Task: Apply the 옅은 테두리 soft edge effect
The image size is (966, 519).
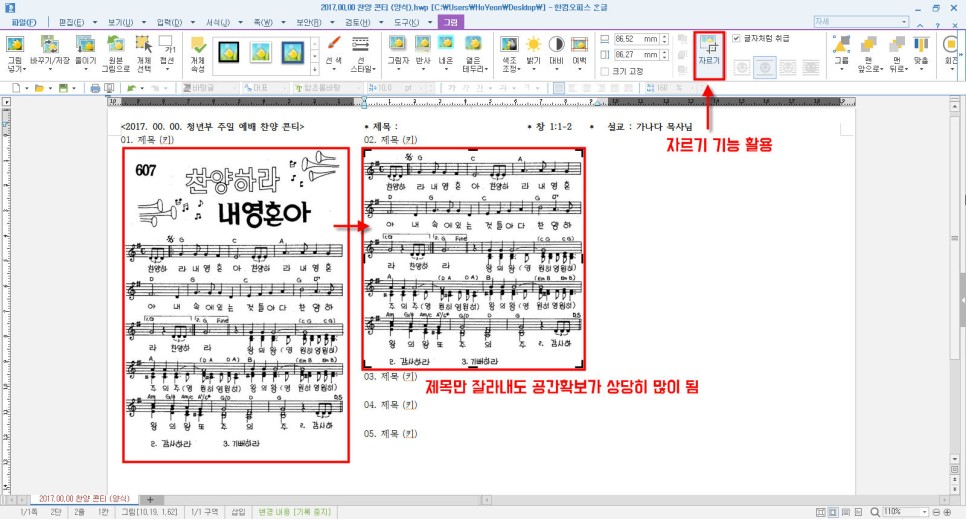Action: point(473,43)
